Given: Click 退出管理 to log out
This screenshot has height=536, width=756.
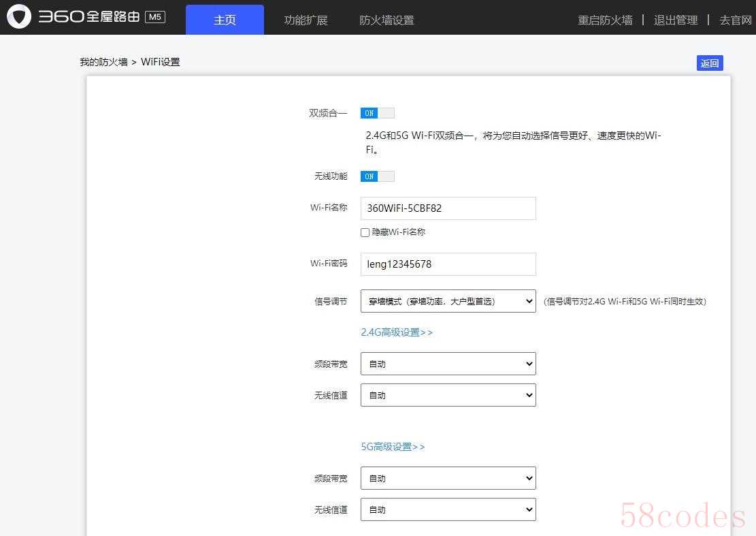Looking at the screenshot, I should pyautogui.click(x=676, y=20).
